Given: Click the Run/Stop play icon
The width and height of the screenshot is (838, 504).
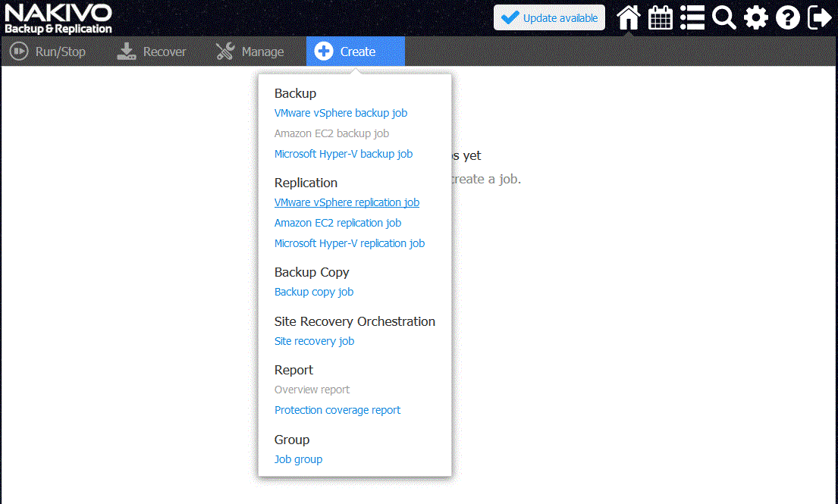Looking at the screenshot, I should 19,52.
